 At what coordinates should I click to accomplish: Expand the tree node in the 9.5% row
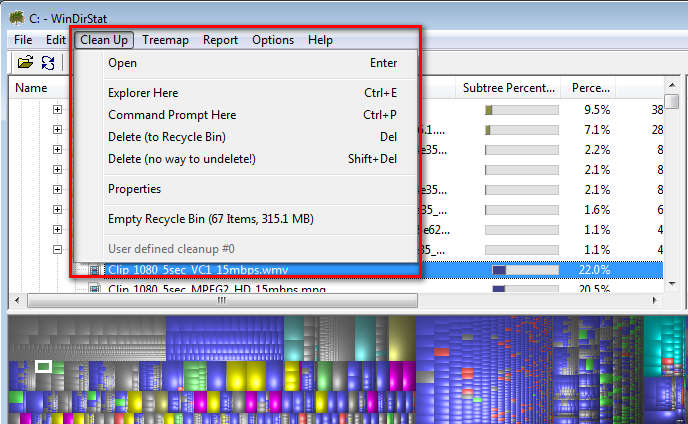[57, 109]
